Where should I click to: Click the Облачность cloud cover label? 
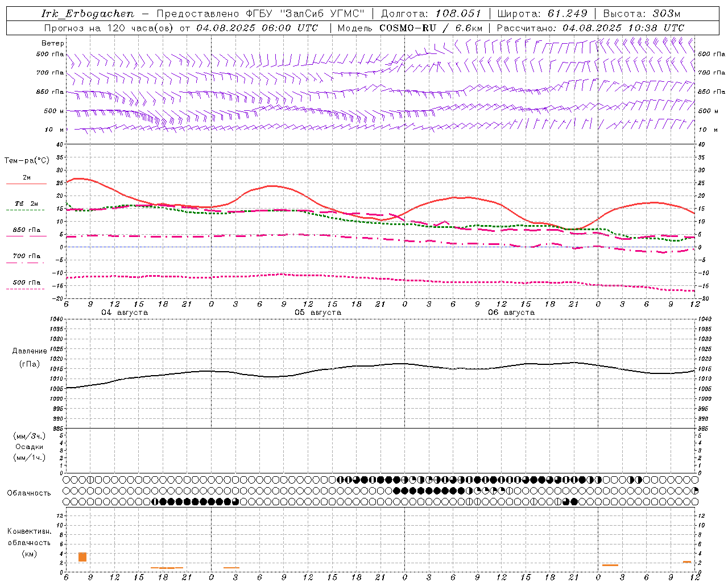[x=29, y=493]
